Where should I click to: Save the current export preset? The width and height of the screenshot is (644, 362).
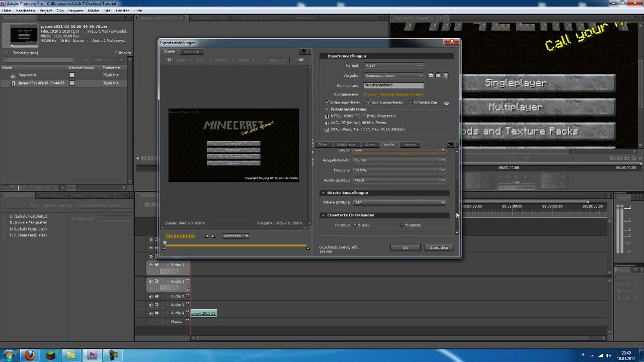pos(431,75)
